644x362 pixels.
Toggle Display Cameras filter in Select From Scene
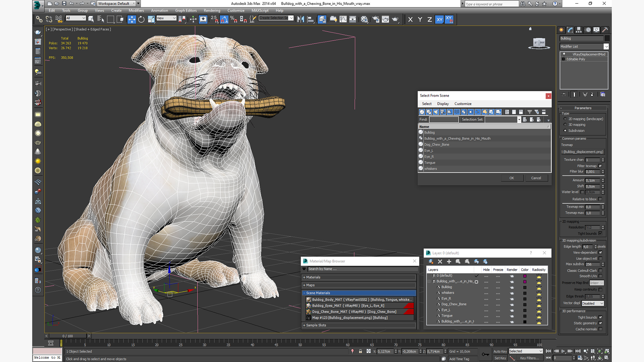point(443,112)
